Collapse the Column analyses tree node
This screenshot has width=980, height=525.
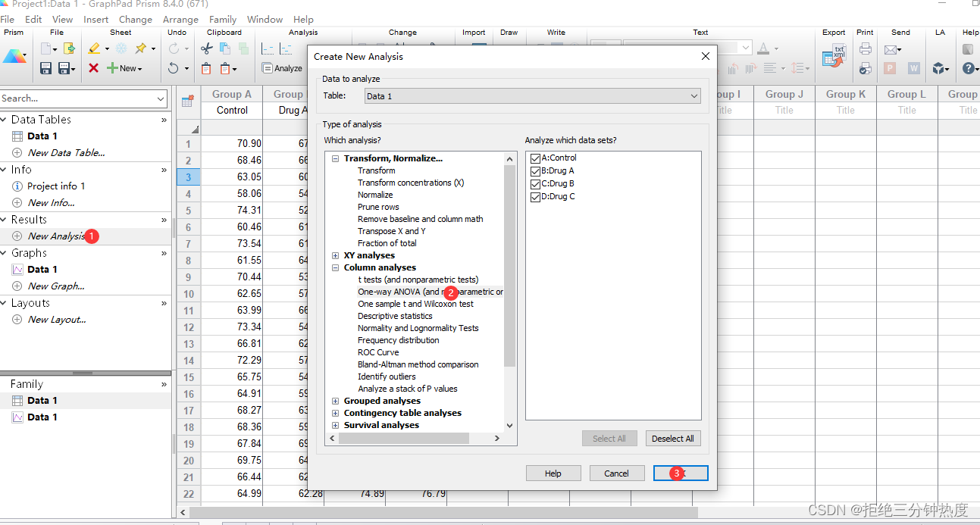(x=335, y=267)
